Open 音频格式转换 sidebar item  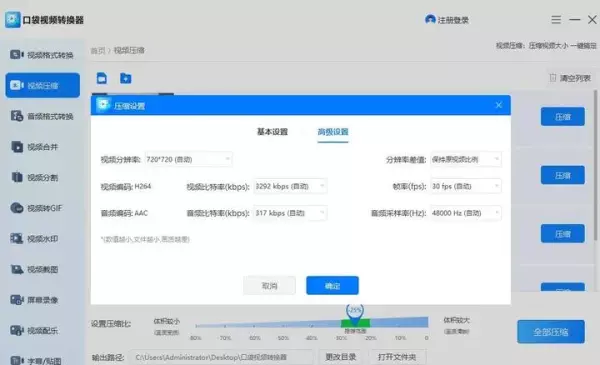(x=42, y=116)
